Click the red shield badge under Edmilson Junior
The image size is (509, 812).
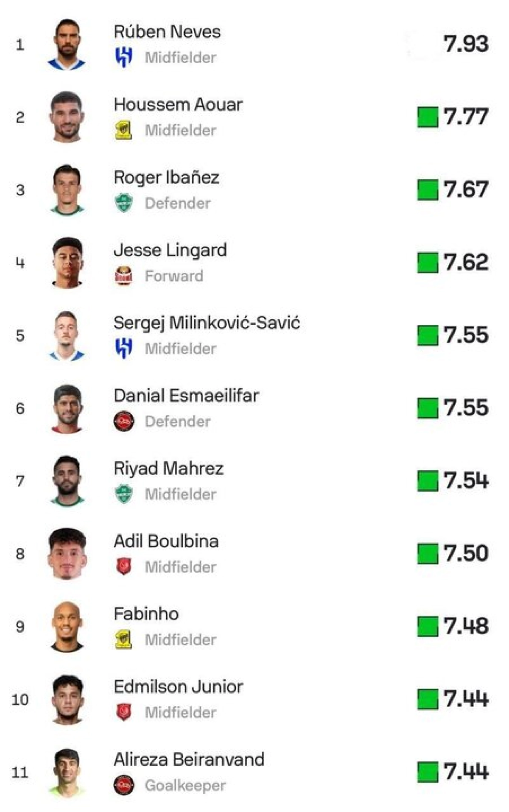(x=123, y=712)
